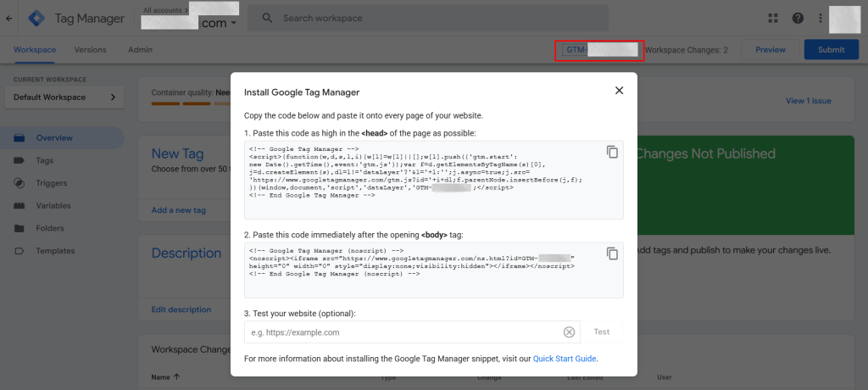
Task: Click the Last Edited column header
Action: coord(586,377)
